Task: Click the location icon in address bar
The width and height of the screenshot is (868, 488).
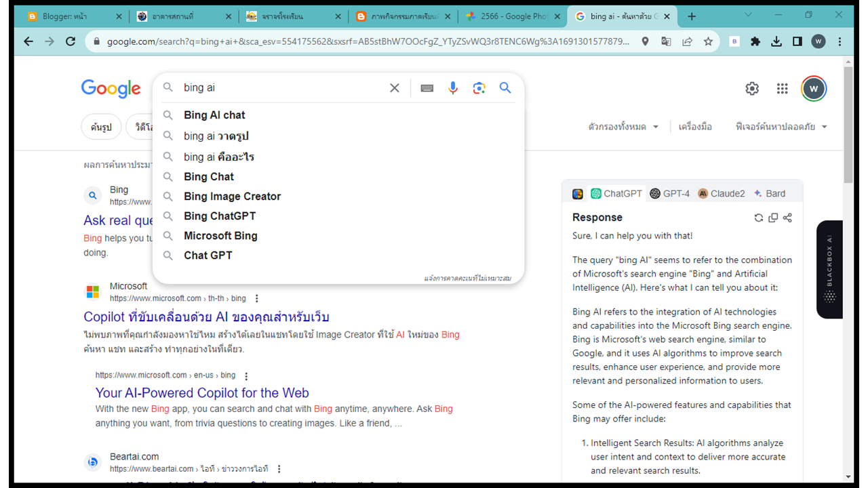Action: (645, 41)
